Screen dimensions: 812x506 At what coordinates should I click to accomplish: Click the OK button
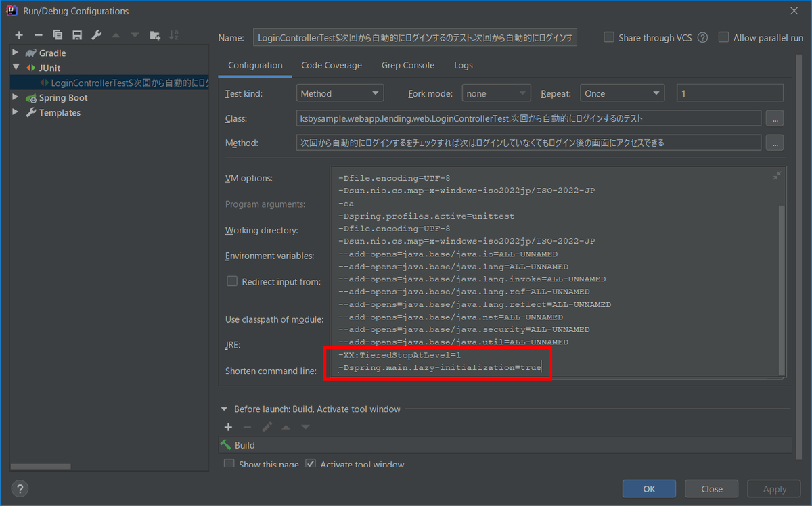tap(648, 488)
